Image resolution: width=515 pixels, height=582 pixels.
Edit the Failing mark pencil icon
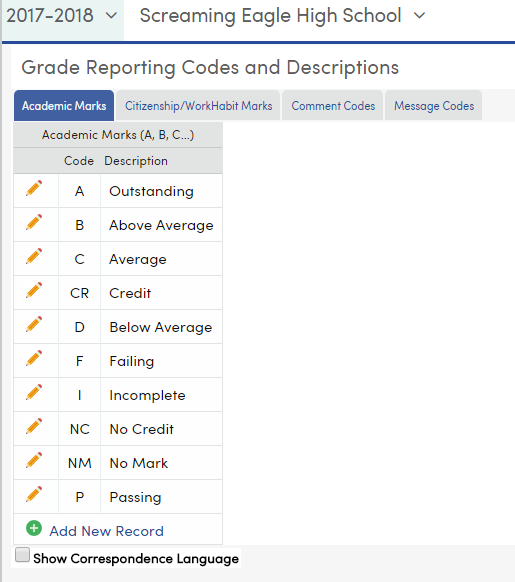tap(34, 358)
